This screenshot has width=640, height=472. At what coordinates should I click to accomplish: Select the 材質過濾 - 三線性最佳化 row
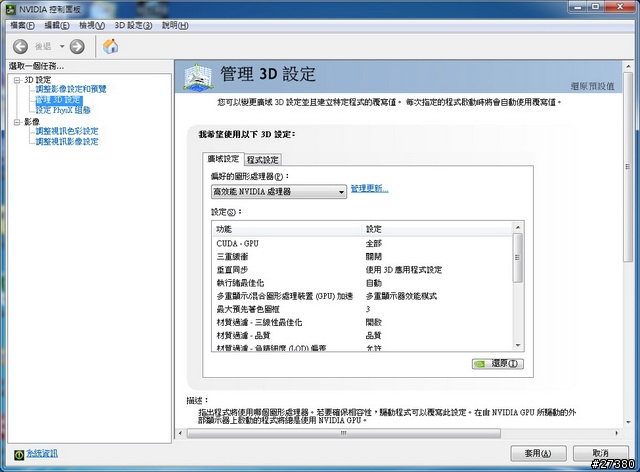pos(362,322)
